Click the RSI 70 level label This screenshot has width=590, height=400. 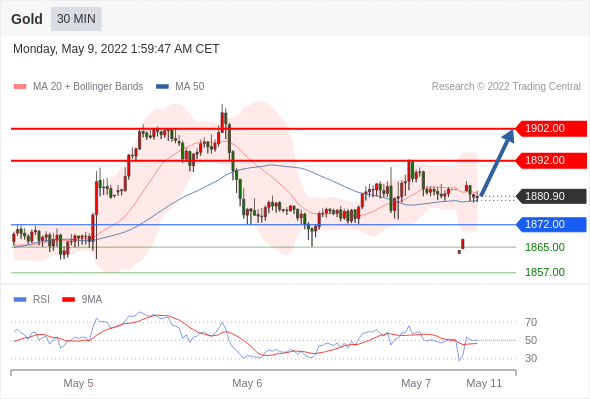[x=531, y=322]
